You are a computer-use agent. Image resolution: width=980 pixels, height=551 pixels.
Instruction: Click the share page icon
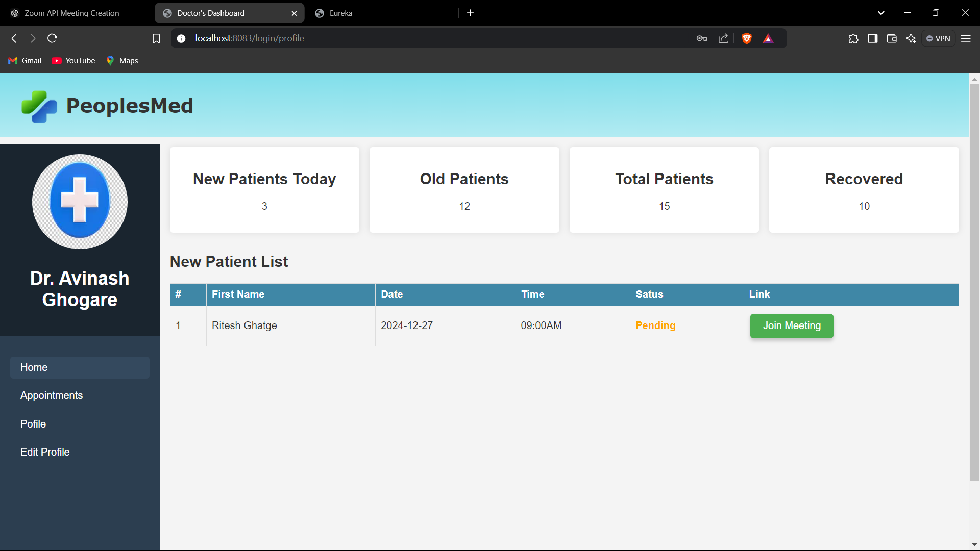tap(723, 38)
